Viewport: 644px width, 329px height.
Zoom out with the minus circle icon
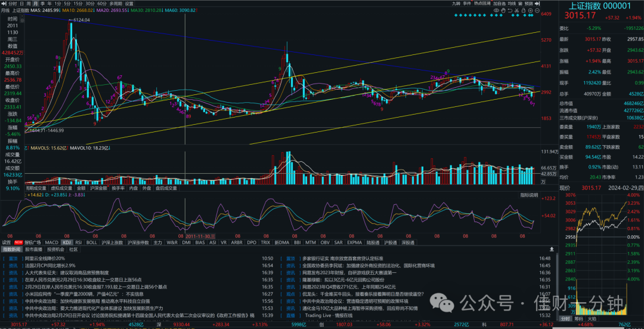pyautogui.click(x=537, y=10)
